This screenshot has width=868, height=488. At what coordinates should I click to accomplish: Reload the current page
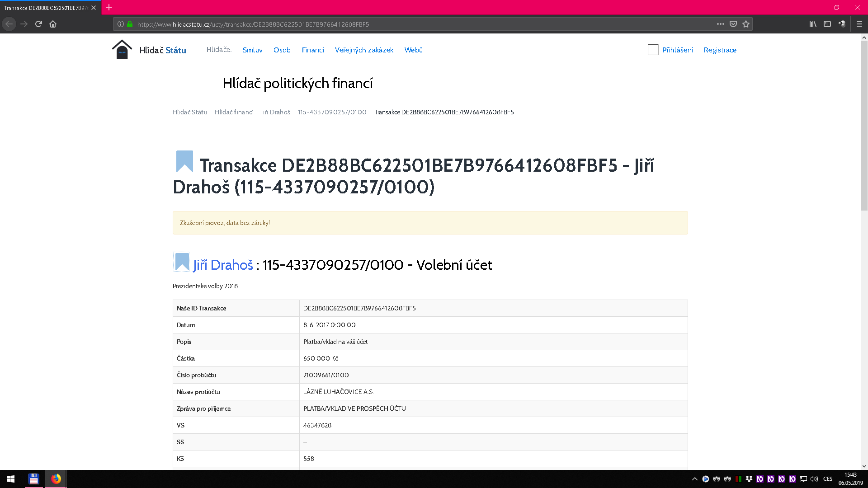coord(38,24)
